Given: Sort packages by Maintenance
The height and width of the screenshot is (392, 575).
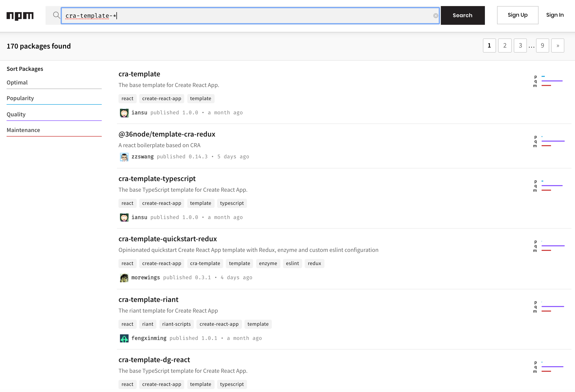Looking at the screenshot, I should click(23, 130).
